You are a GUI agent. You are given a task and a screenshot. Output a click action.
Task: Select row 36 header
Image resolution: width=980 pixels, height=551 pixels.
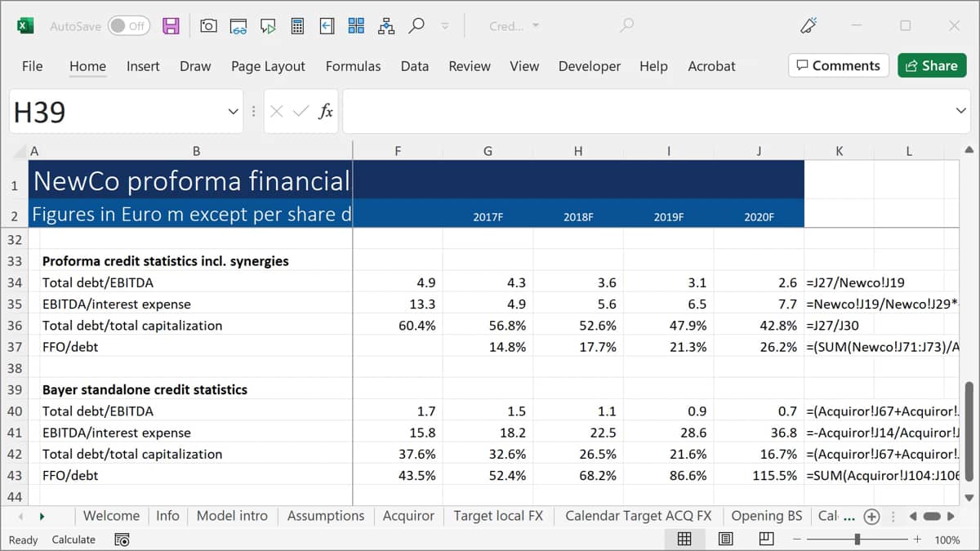[15, 326]
